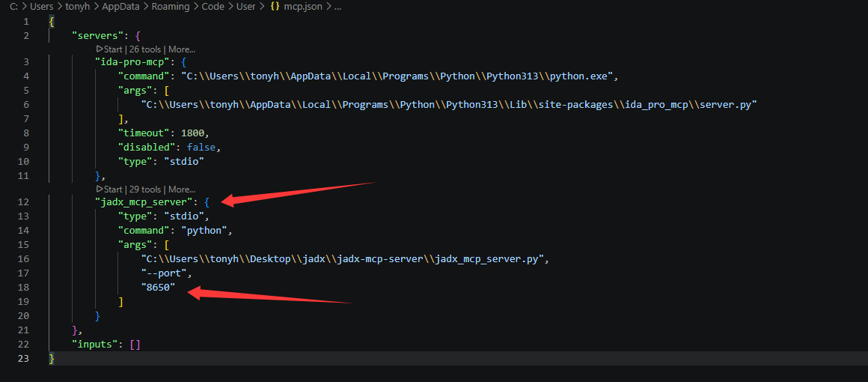Image resolution: width=868 pixels, height=382 pixels.
Task: Open the "26 tools" code lens link
Action: [x=145, y=49]
